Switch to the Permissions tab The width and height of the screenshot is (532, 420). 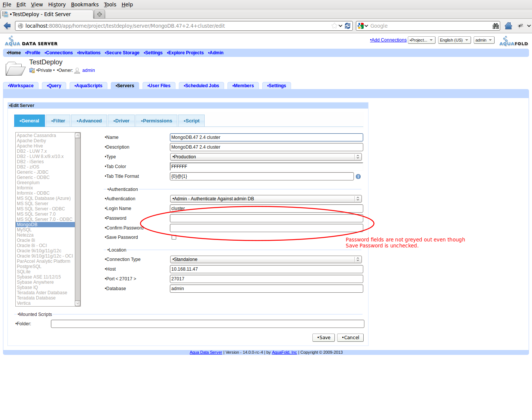pos(156,121)
